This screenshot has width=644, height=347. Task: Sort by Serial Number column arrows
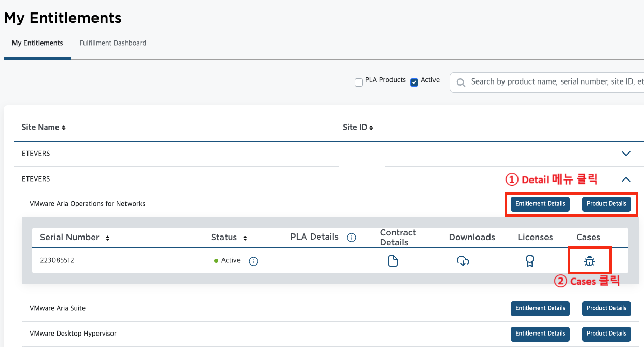pyautogui.click(x=108, y=238)
